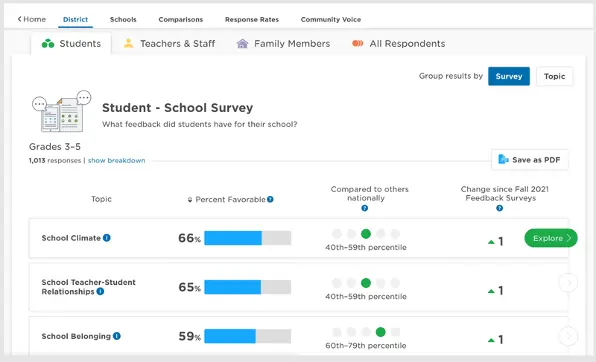Viewport: 596px width, 362px height.
Task: Click the School Climate 66% progress bar
Action: (x=247, y=238)
